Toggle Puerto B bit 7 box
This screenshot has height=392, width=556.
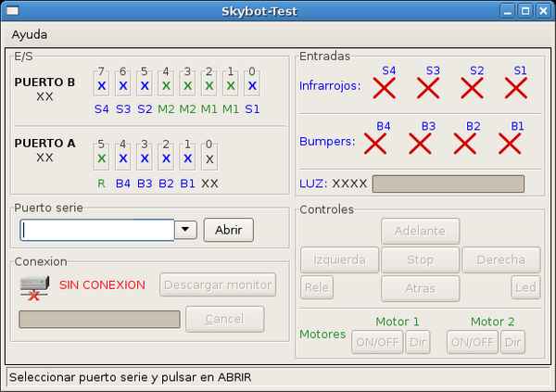102,85
